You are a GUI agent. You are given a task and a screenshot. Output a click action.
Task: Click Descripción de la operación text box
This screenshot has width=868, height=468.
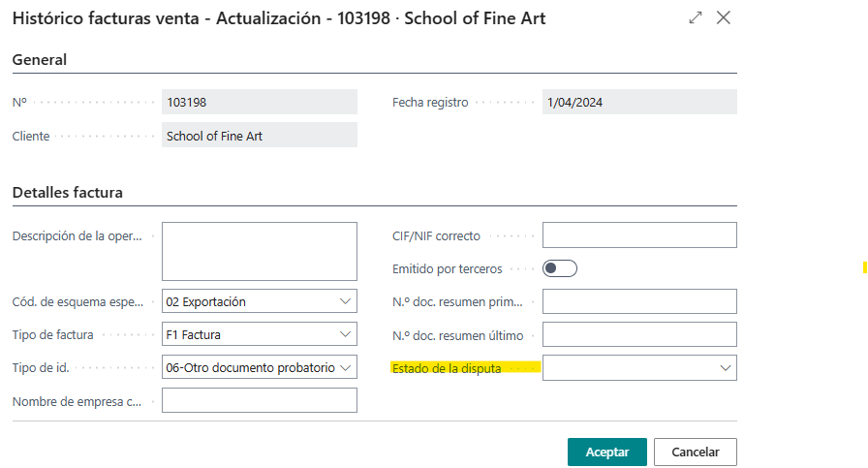click(259, 251)
